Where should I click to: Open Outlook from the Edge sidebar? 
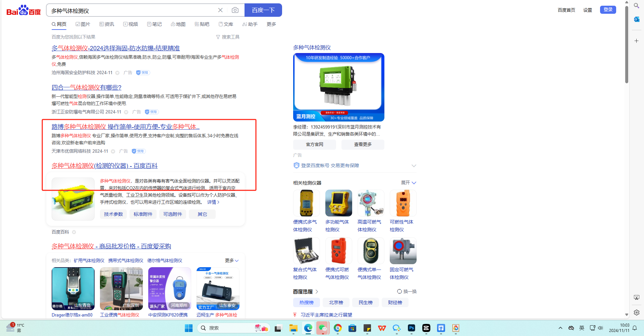636,19
